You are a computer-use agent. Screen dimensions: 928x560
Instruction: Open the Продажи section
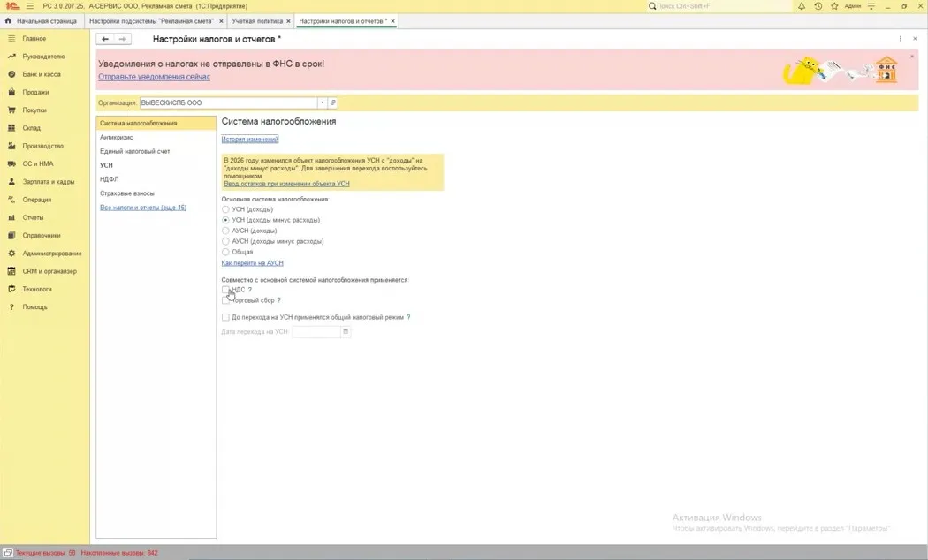(35, 92)
